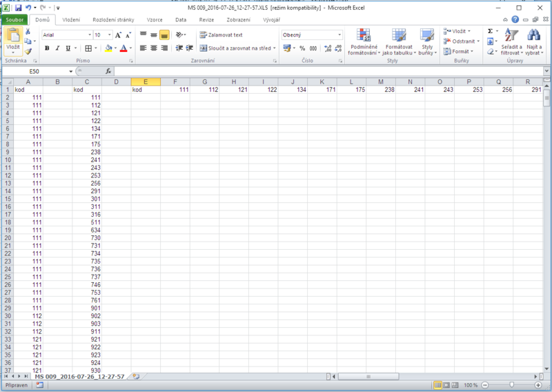Click the zoom in plus button
Screen dimensions: 552x392
[x=538, y=385]
